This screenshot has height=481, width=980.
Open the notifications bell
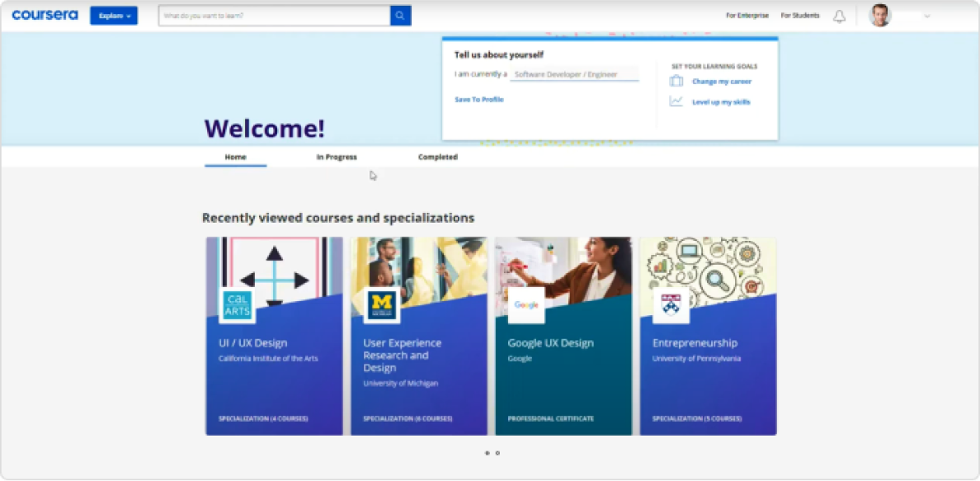coord(840,17)
